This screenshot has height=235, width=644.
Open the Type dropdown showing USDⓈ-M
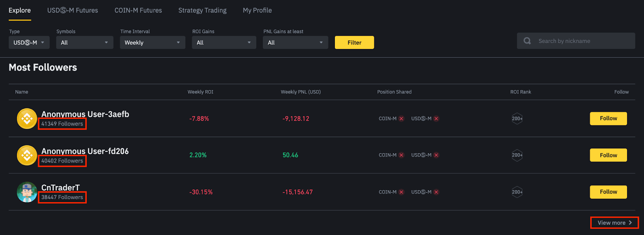(x=29, y=43)
